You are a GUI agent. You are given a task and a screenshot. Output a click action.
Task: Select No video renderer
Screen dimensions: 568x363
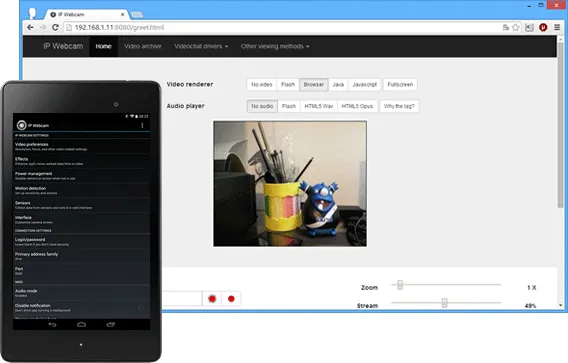[x=262, y=84]
